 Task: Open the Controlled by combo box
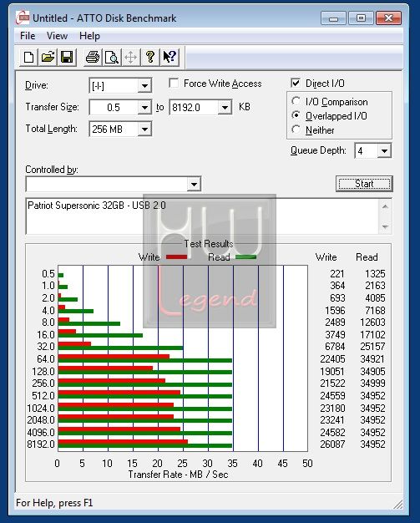(114, 184)
